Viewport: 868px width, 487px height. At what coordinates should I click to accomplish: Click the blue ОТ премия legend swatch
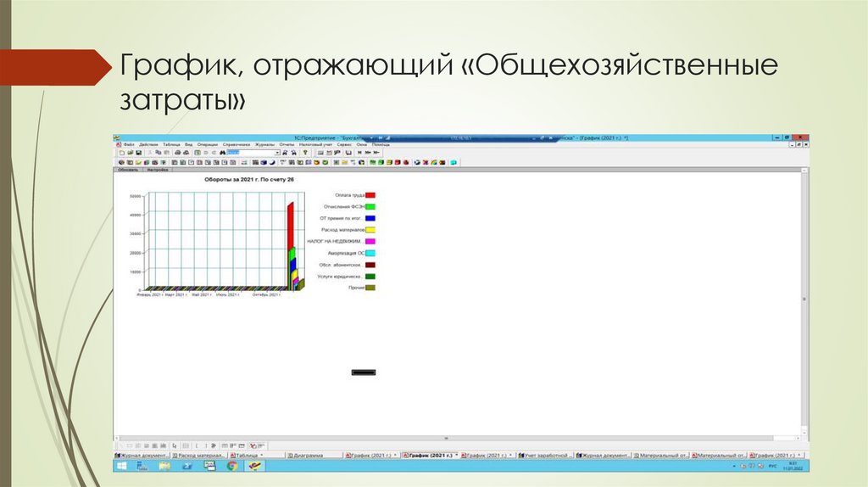coord(370,218)
